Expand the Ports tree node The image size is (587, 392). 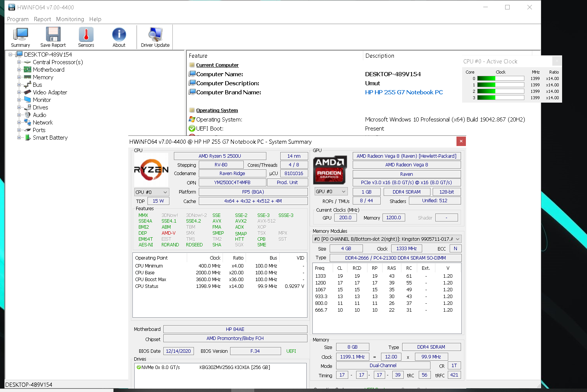(x=19, y=130)
